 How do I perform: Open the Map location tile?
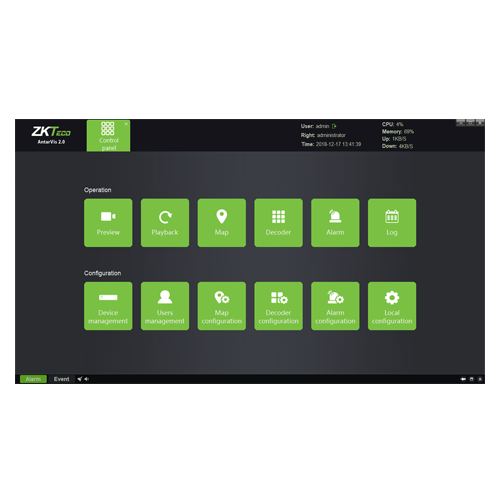point(222,223)
